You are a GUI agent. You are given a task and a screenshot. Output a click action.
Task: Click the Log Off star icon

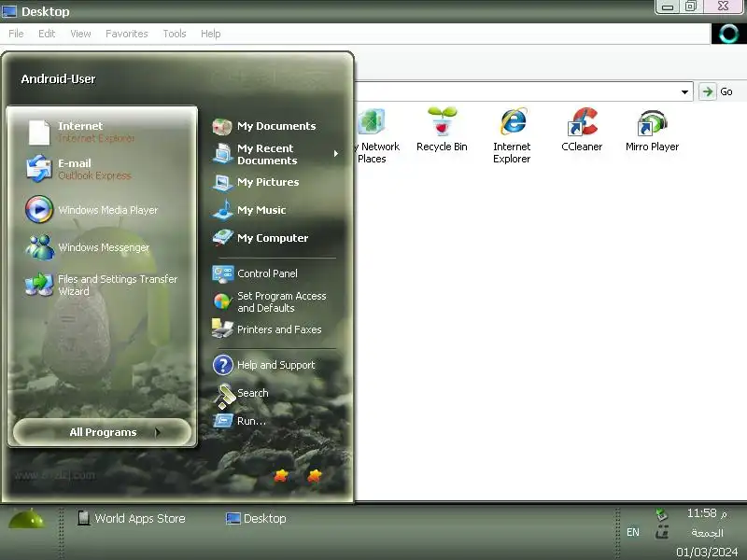[281, 475]
